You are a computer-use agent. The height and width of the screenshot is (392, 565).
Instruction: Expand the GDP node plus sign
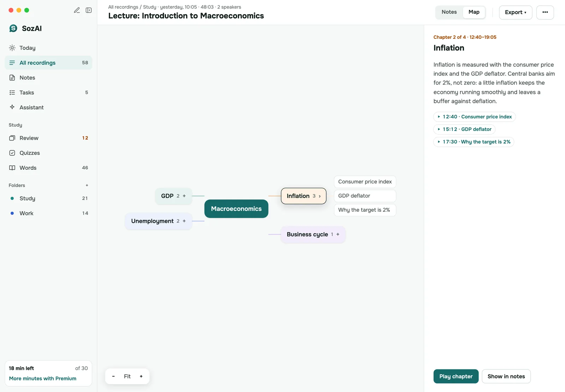(x=184, y=196)
